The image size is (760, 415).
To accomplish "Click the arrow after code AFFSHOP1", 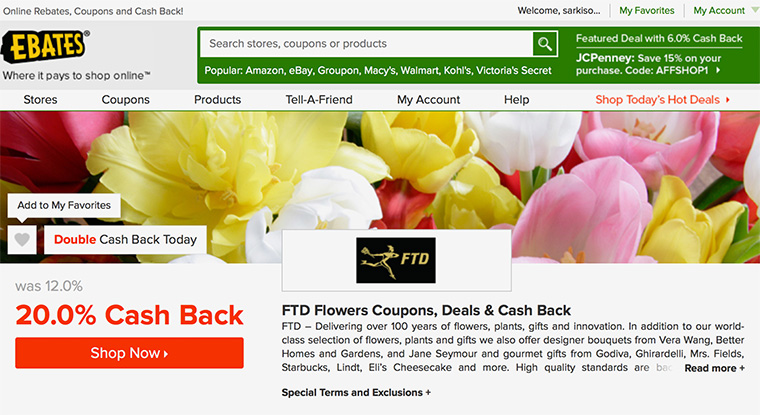I will pos(718,70).
